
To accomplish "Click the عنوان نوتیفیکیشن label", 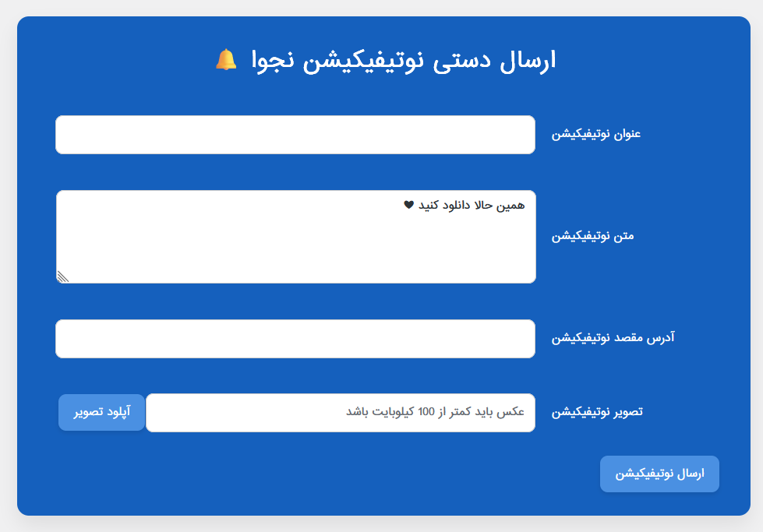I will 595,134.
